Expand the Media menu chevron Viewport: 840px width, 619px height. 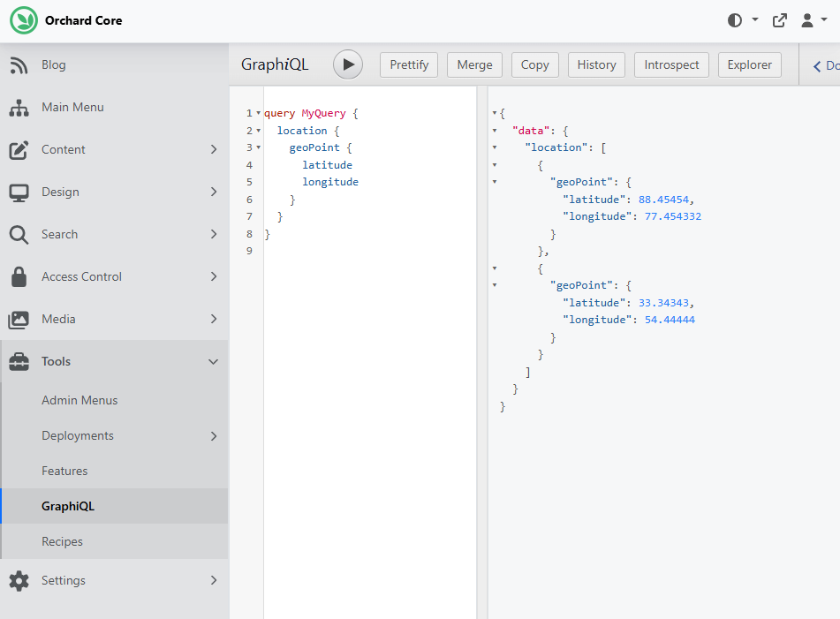(x=214, y=319)
